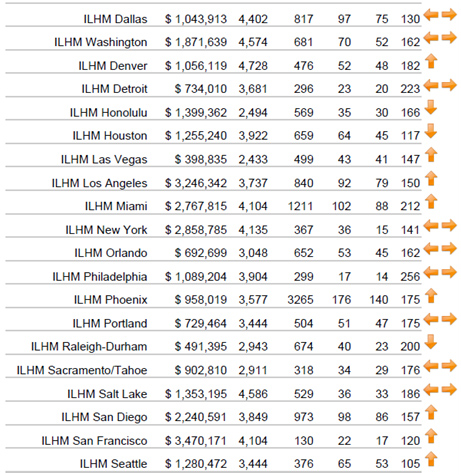Click the up arrow beside ILHM Miami
461x475 pixels.
click(431, 202)
